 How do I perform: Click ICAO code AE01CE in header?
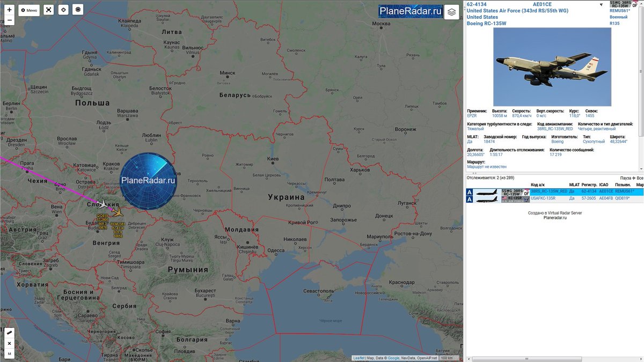coord(542,4)
